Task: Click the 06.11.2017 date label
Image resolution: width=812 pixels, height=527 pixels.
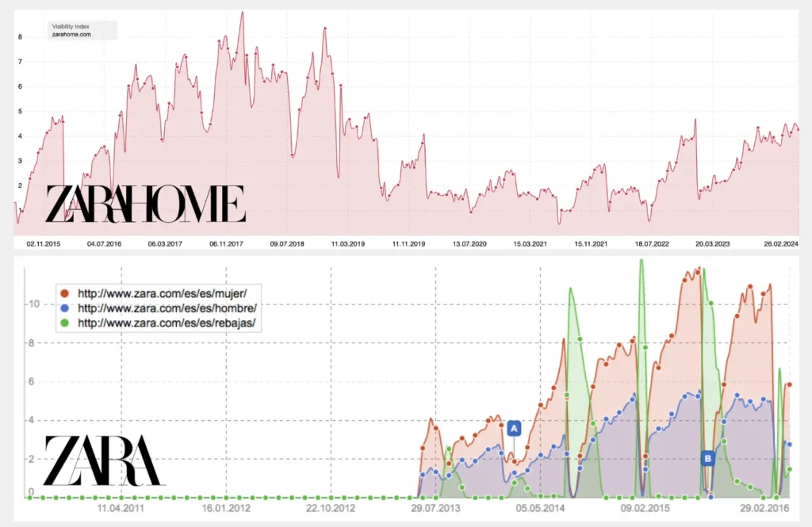Action: coord(226,244)
